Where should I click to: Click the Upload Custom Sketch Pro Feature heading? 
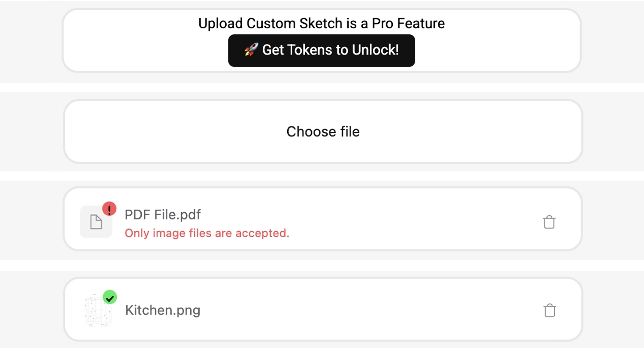click(321, 23)
